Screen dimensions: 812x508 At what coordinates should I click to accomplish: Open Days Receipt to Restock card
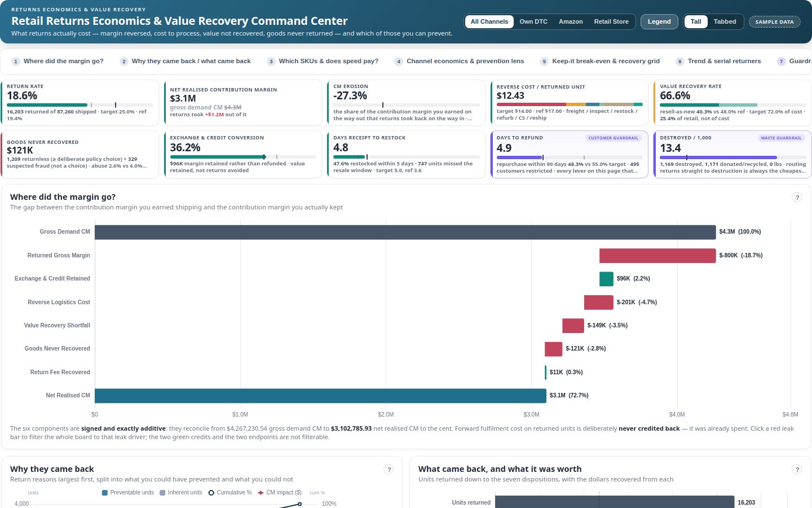click(x=406, y=154)
